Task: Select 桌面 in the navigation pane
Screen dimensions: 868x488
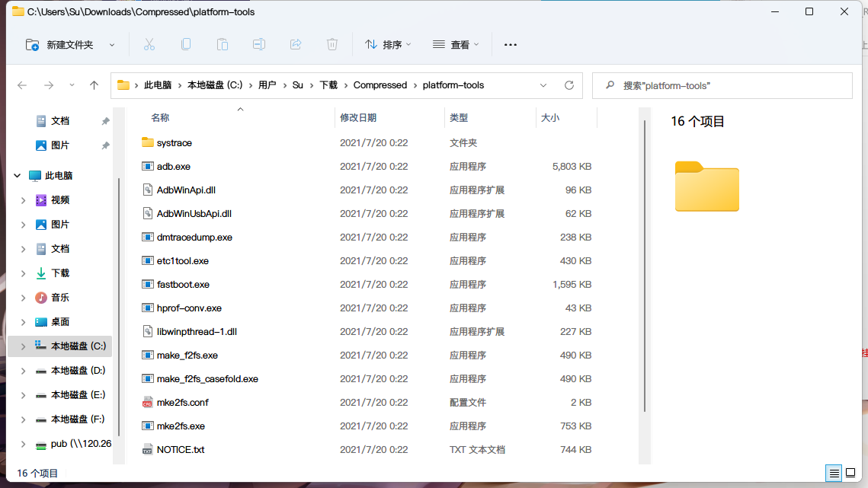Action: 59,322
